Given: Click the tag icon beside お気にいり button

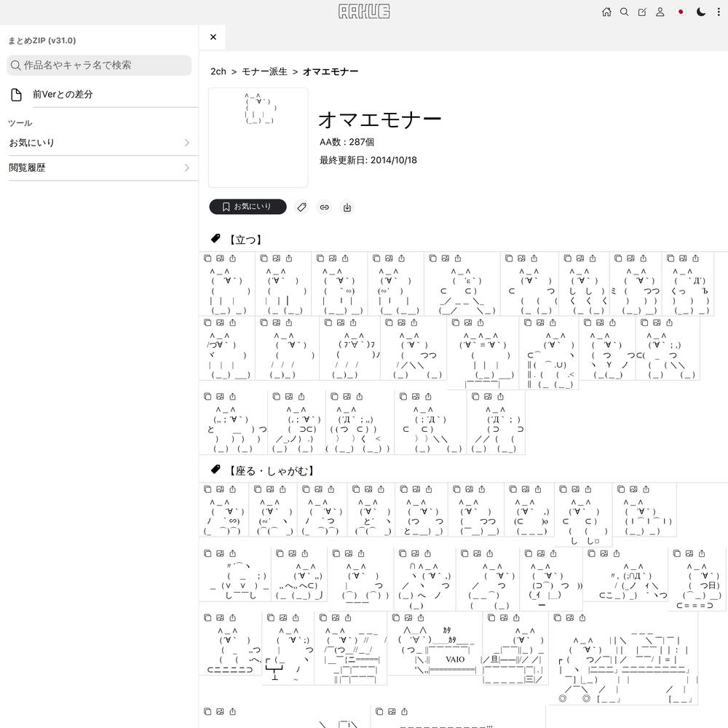Looking at the screenshot, I should pyautogui.click(x=302, y=207).
